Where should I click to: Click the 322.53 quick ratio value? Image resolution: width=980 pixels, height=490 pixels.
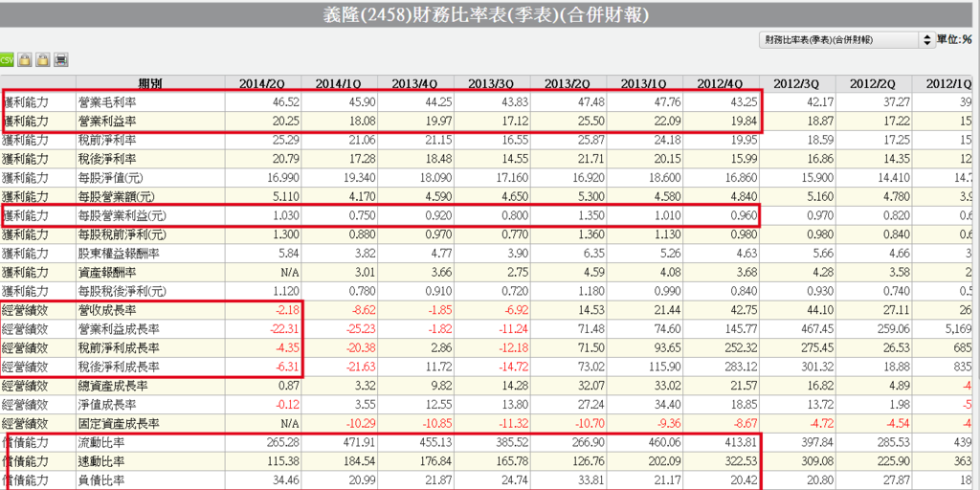coord(743,463)
